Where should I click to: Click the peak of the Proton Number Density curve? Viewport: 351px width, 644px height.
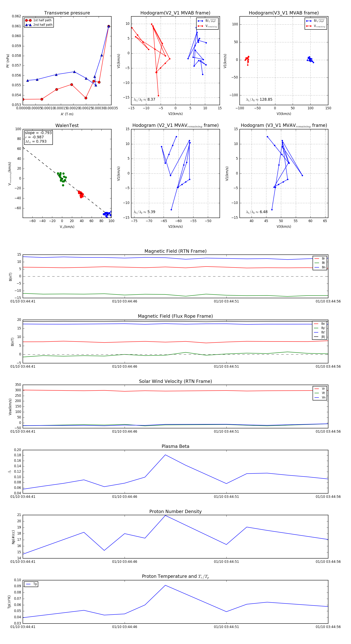click(x=165, y=516)
